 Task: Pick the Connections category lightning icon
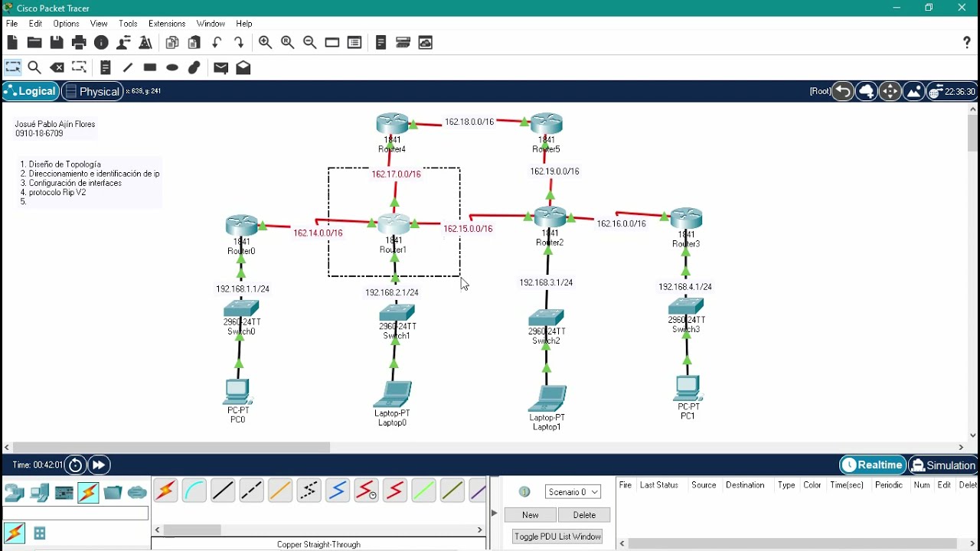point(88,493)
